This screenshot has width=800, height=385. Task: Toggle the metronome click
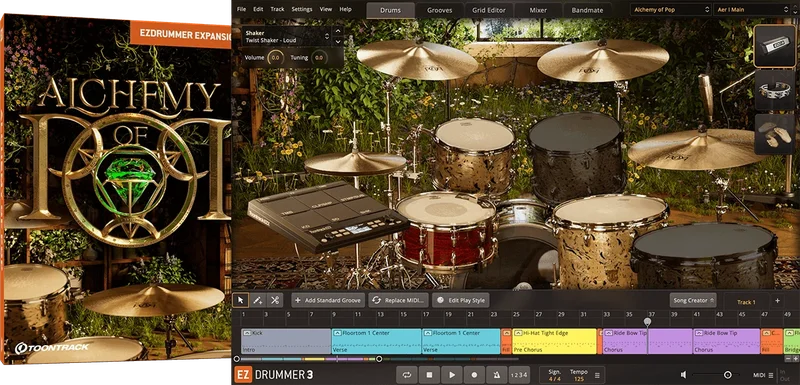496,375
